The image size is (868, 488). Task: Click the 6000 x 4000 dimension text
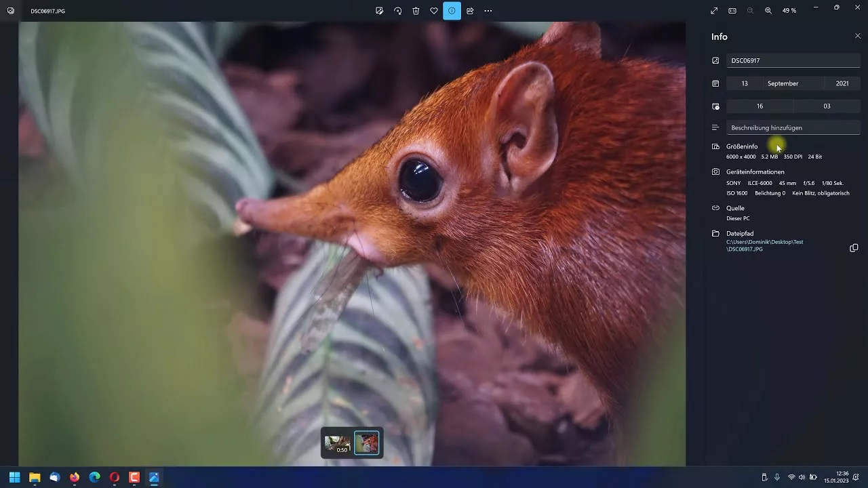click(x=741, y=157)
